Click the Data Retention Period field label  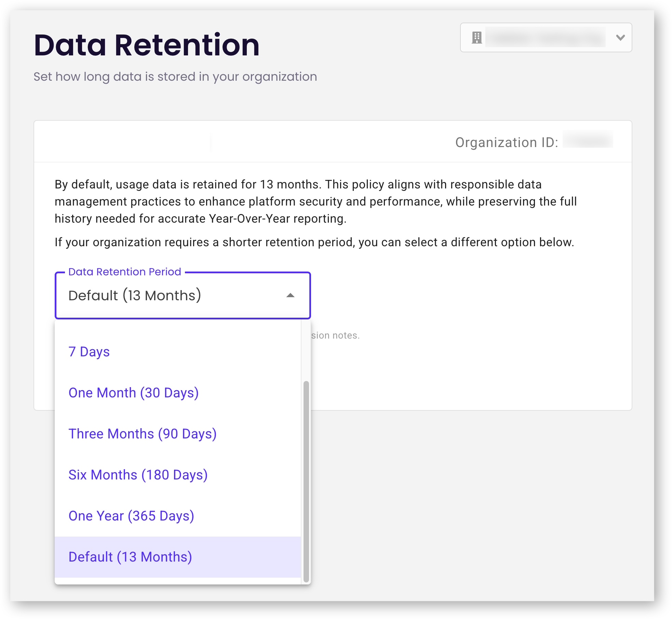(x=125, y=272)
